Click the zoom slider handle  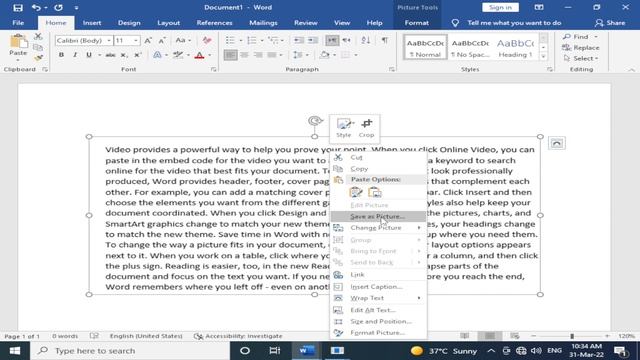click(572, 336)
